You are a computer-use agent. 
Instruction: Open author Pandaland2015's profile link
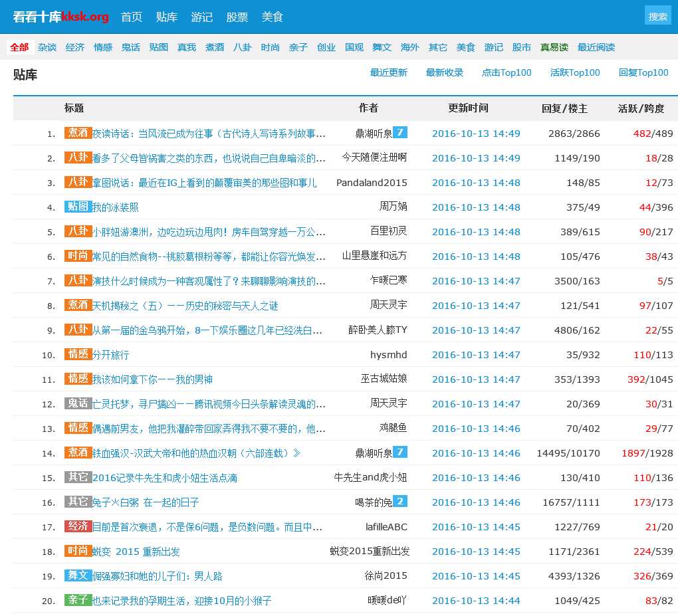pos(372,183)
